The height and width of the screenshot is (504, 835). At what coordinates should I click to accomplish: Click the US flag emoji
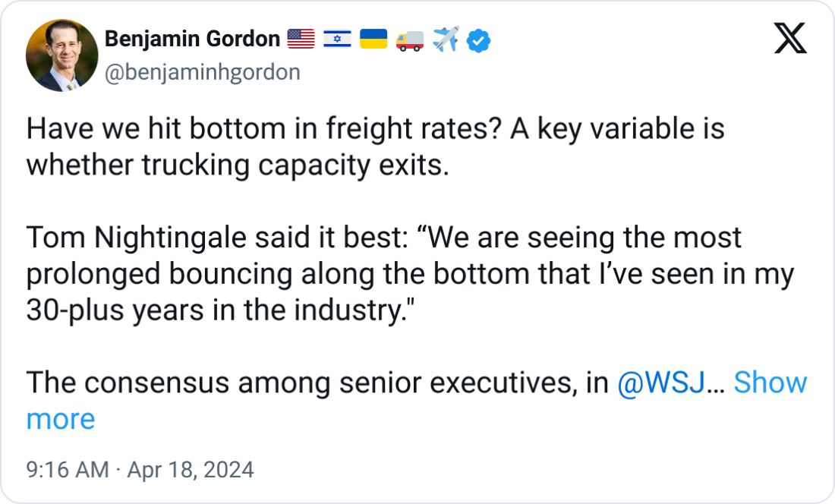pyautogui.click(x=301, y=39)
